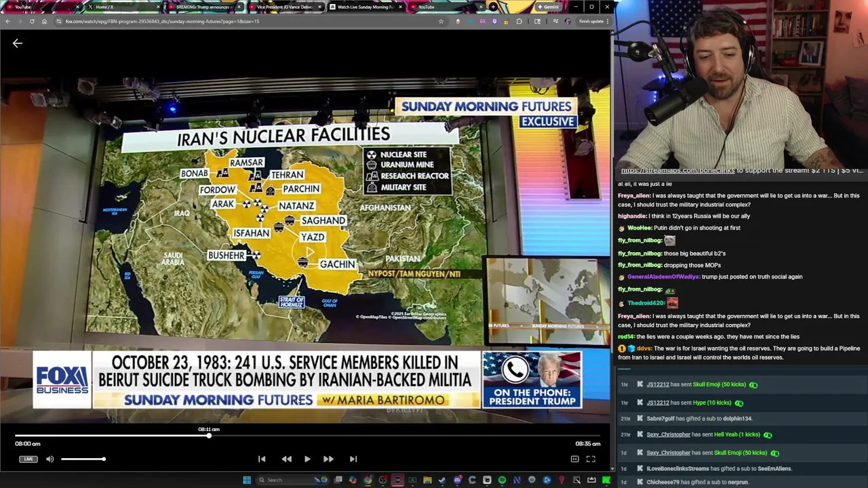Open Gemini in the browser
The image size is (868, 488).
pyautogui.click(x=547, y=7)
